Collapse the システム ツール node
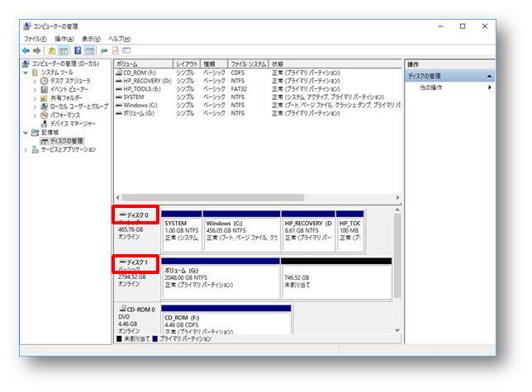The width and height of the screenshot is (532, 392). click(x=26, y=73)
